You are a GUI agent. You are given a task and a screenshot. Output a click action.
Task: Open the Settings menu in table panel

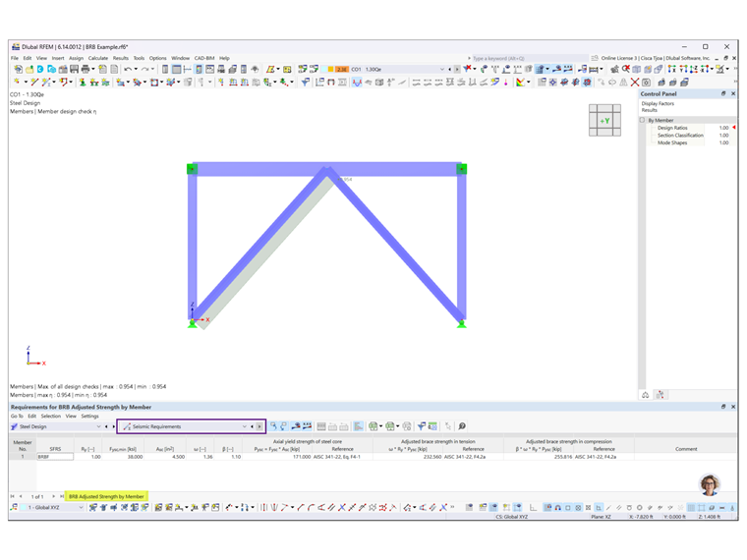89,417
